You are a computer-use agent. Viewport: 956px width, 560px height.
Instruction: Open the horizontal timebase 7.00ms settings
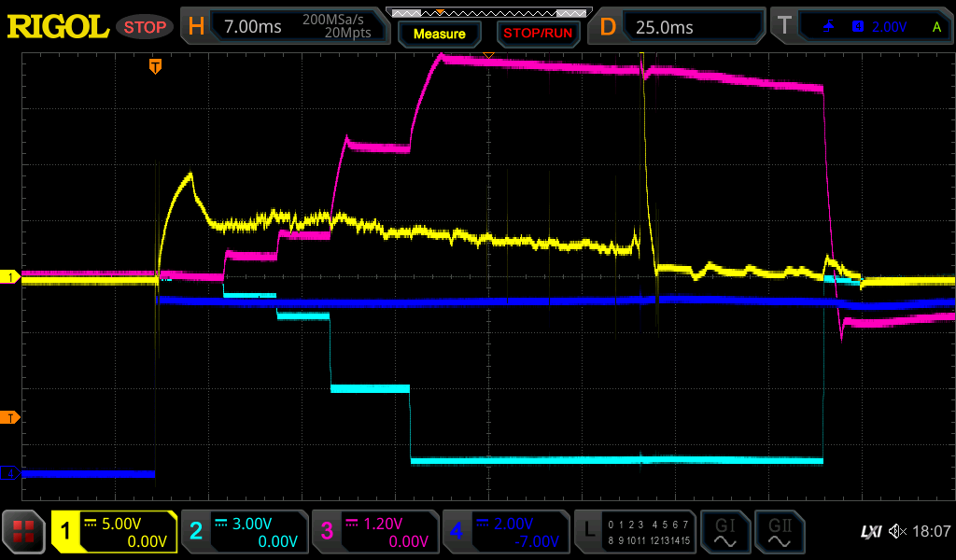point(284,27)
